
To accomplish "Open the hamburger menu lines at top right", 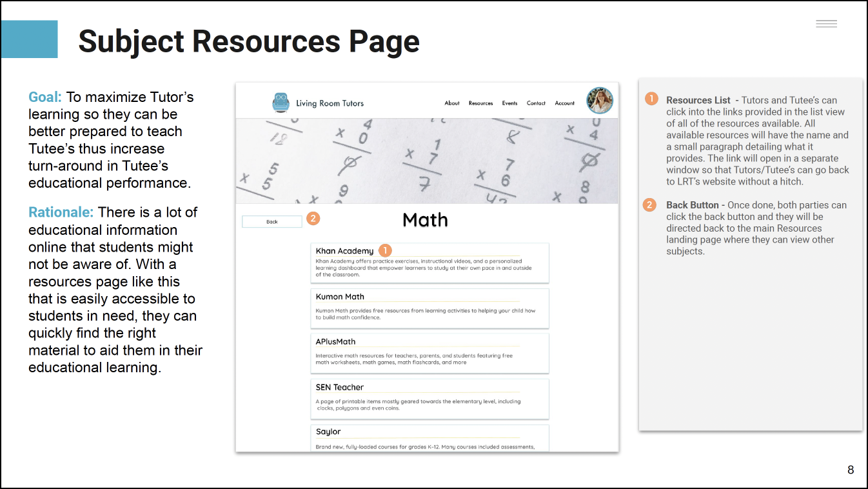I will (x=826, y=24).
